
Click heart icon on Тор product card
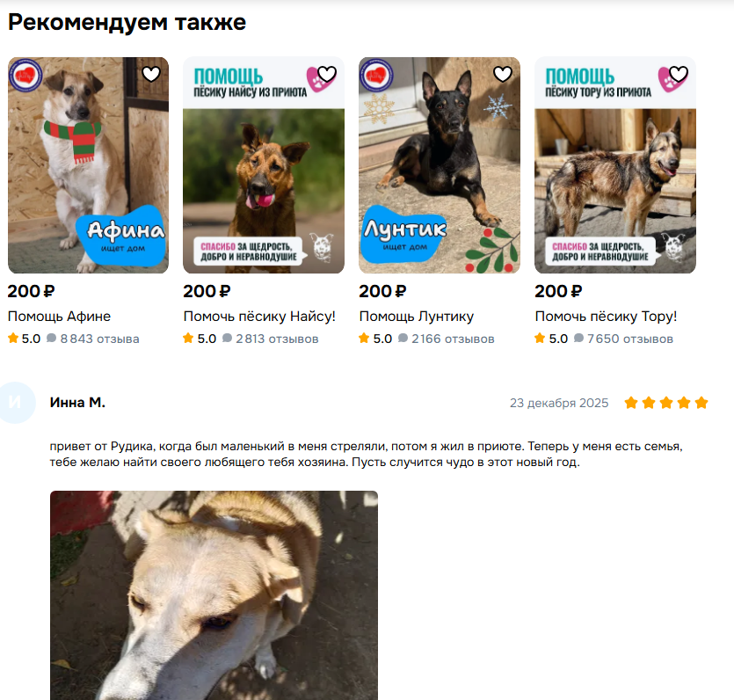pos(679,74)
